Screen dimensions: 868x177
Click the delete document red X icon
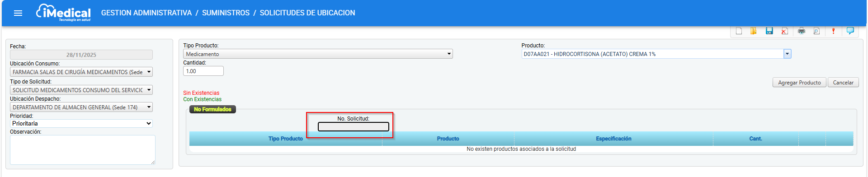(784, 31)
